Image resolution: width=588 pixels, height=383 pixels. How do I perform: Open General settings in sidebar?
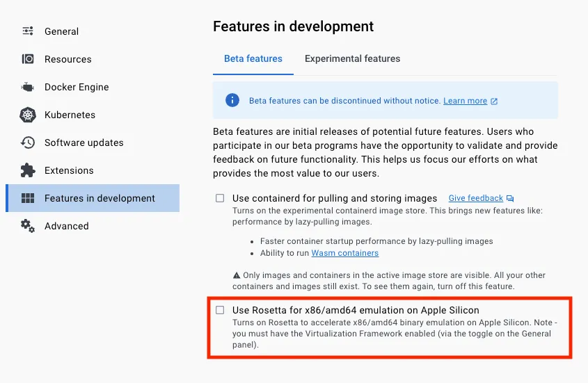(93, 31)
